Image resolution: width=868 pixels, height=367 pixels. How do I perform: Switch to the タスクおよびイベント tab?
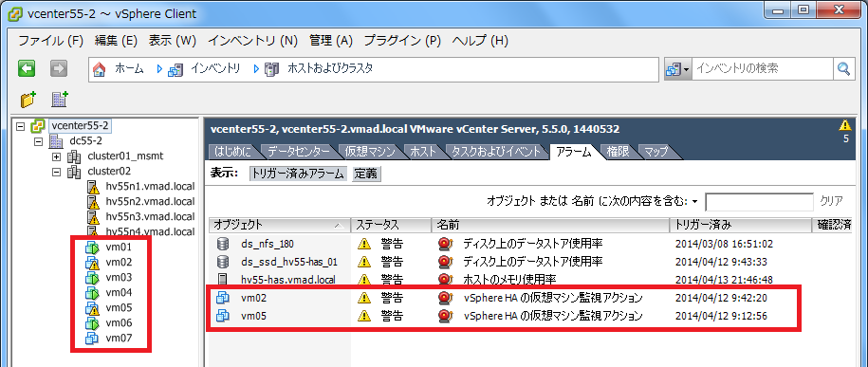pos(495,151)
